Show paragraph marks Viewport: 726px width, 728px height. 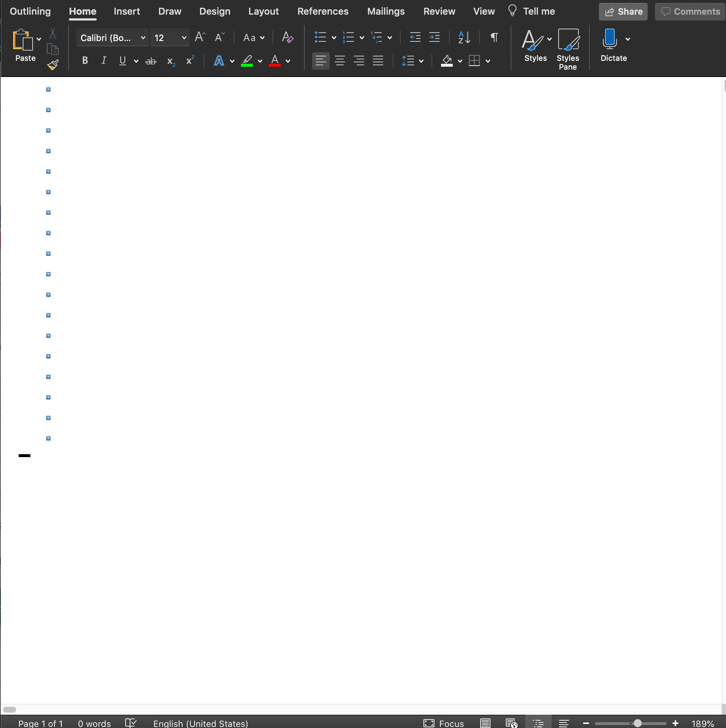click(x=493, y=37)
